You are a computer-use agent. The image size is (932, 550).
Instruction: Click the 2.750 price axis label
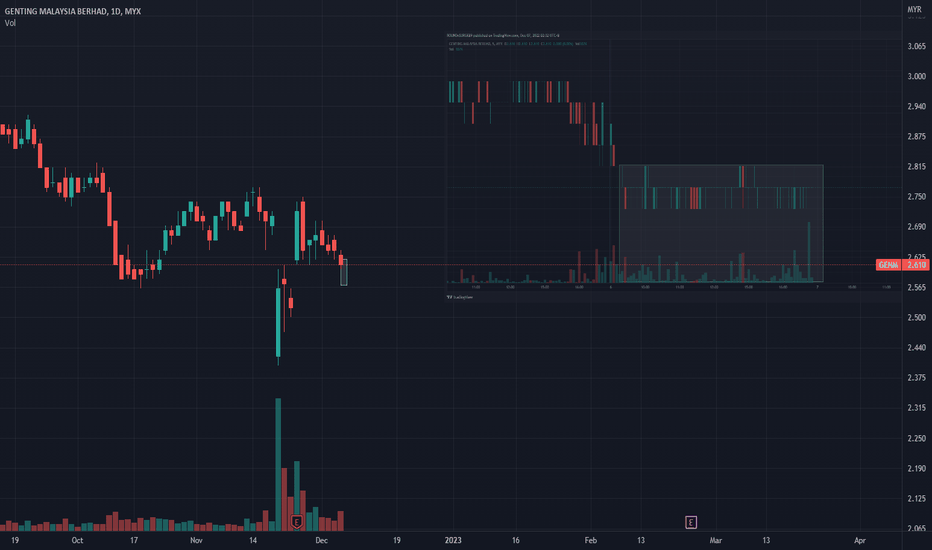coord(916,196)
